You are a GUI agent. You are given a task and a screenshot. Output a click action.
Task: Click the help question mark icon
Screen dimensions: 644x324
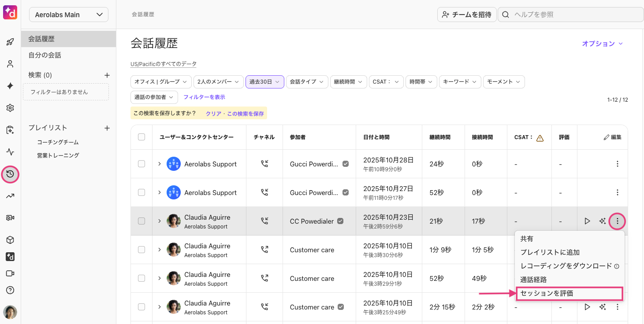pos(10,290)
